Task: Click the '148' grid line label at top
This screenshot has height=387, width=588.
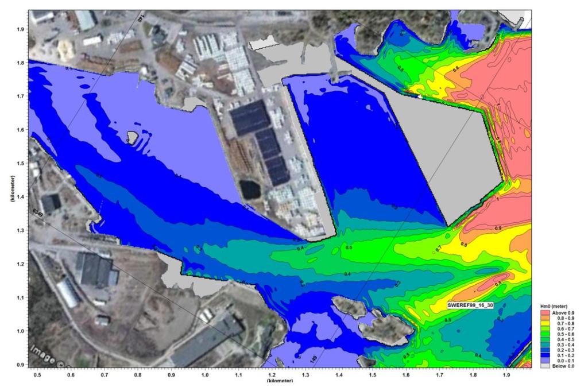Action: click(141, 18)
